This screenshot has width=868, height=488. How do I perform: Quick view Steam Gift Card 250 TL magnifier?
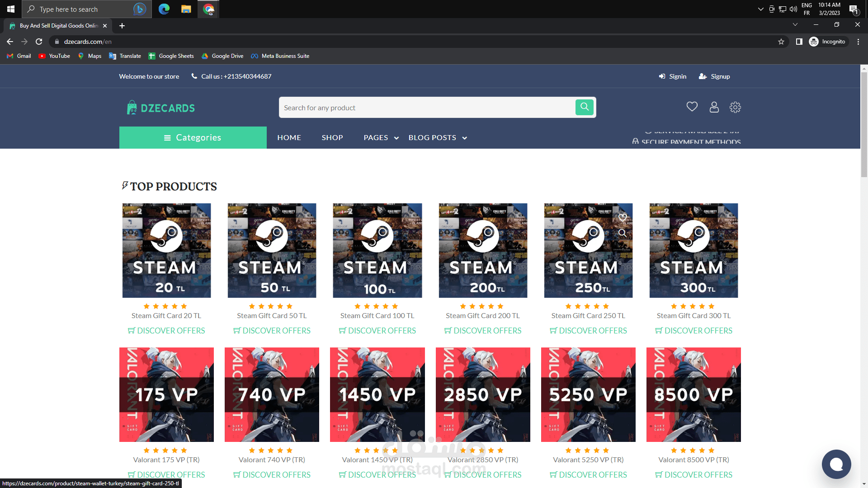623,233
